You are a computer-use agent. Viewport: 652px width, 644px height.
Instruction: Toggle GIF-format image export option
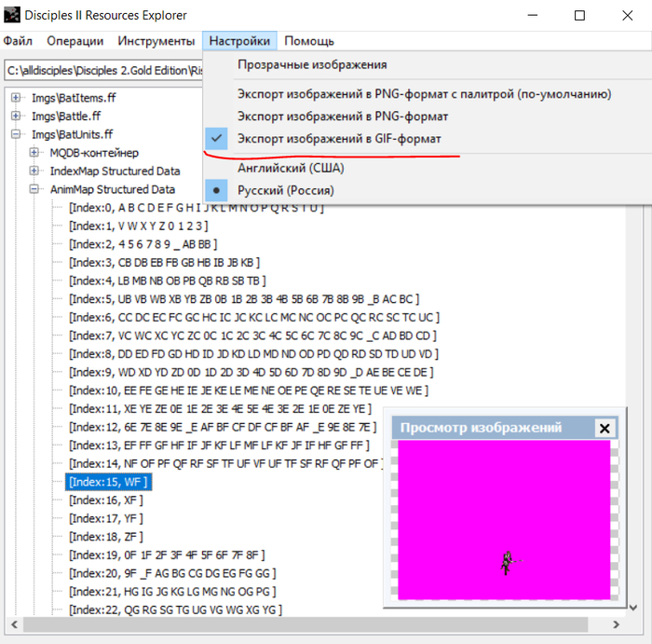(339, 139)
